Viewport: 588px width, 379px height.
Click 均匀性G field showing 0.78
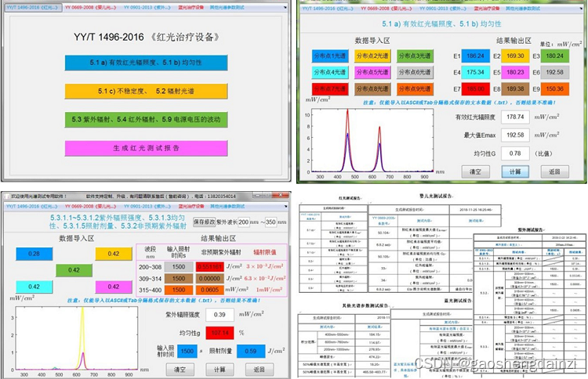pos(515,153)
